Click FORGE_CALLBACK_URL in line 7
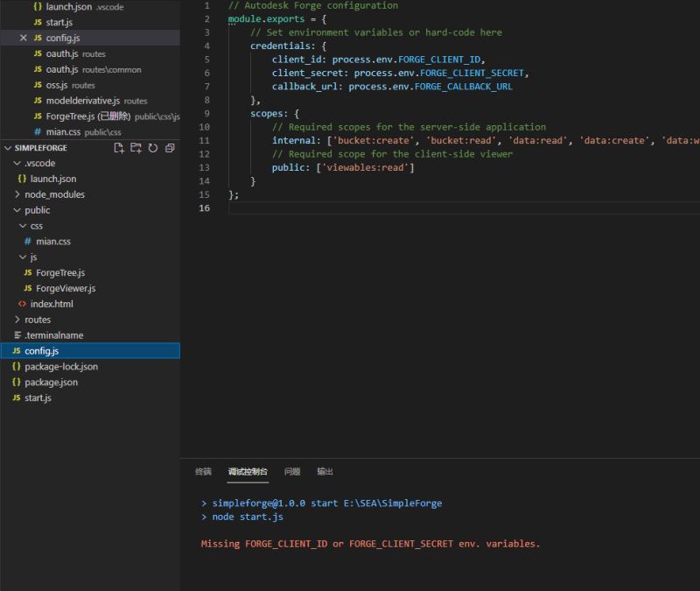The width and height of the screenshot is (700, 591). [464, 87]
